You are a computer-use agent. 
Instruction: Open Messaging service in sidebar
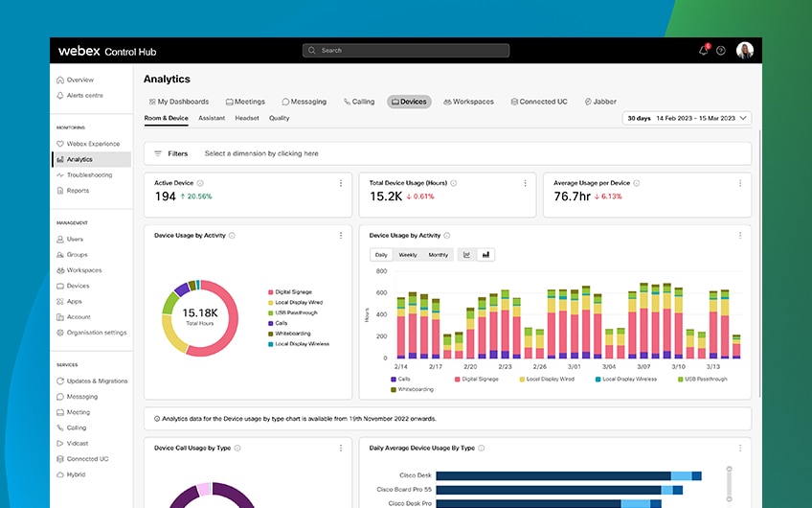(x=78, y=397)
